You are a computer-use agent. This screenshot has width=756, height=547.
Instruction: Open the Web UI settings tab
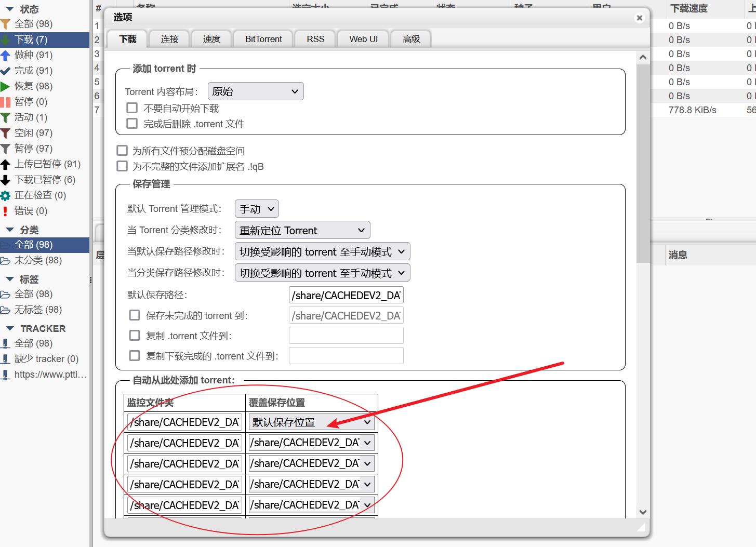pyautogui.click(x=363, y=38)
